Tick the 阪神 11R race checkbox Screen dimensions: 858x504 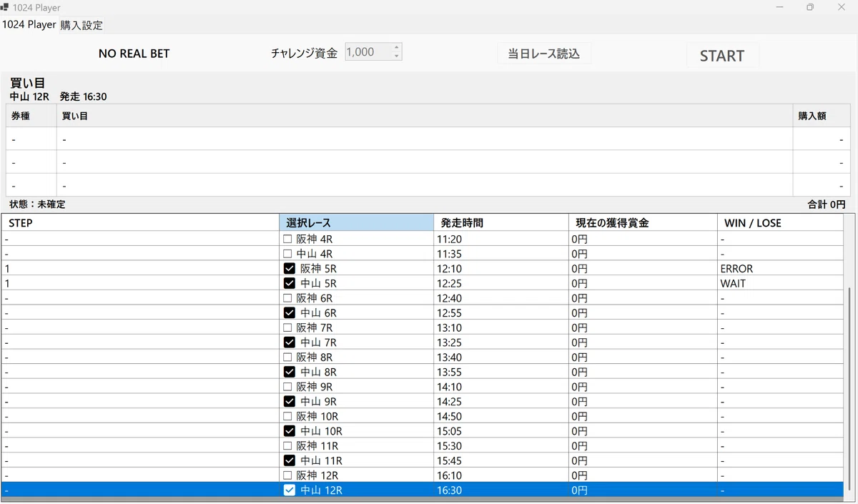tap(287, 446)
